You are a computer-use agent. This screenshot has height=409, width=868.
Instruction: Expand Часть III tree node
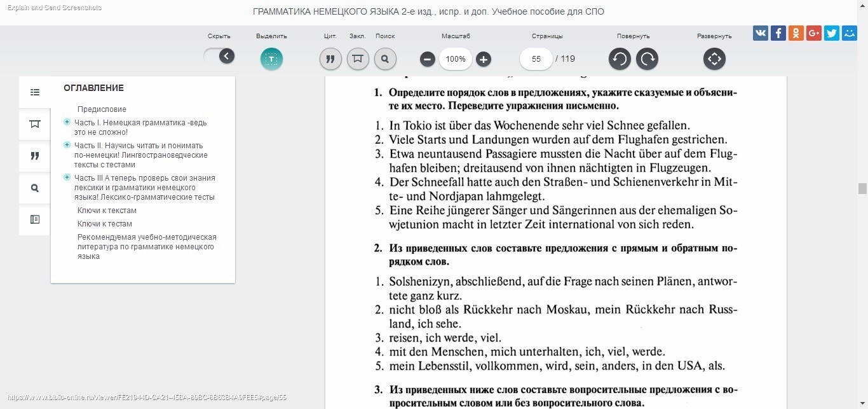click(67, 177)
